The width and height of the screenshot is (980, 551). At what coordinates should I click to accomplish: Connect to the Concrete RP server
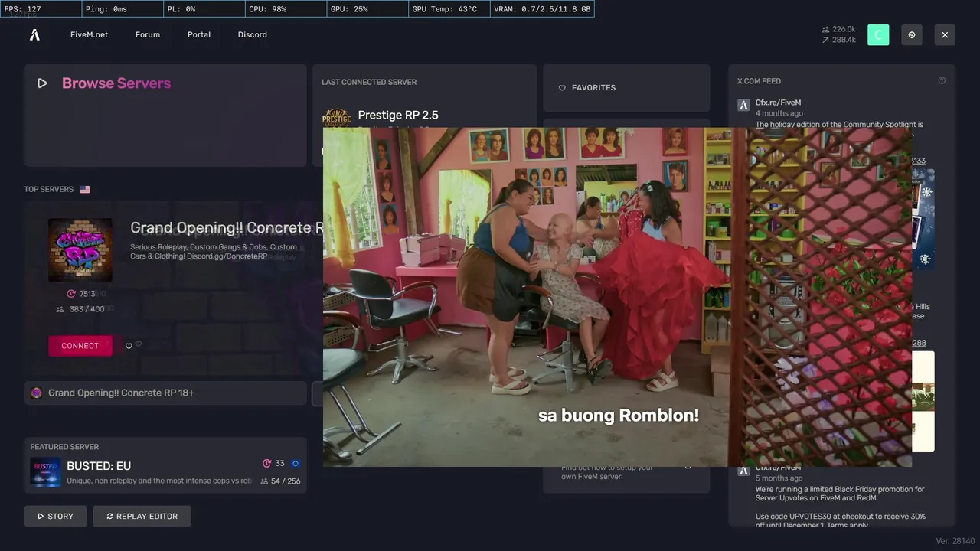point(80,346)
